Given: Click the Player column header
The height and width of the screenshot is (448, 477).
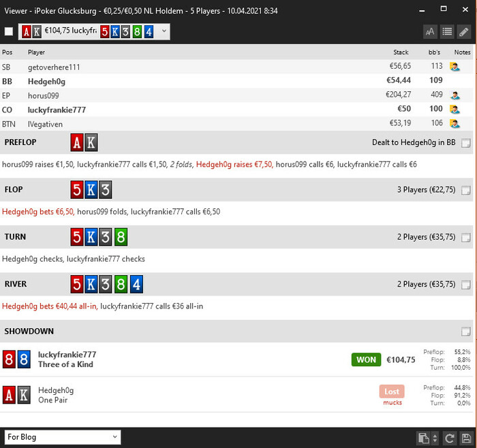Looking at the screenshot, I should coord(36,52).
